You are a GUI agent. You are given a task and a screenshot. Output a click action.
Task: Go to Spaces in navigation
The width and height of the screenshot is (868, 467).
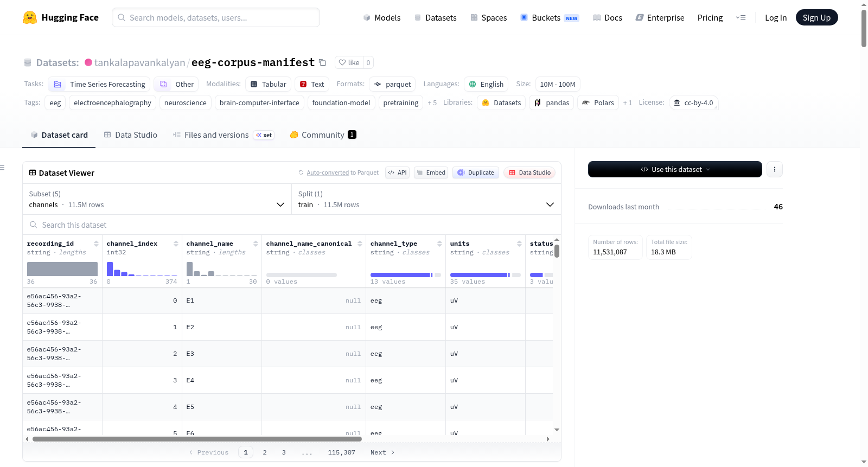pyautogui.click(x=488, y=18)
